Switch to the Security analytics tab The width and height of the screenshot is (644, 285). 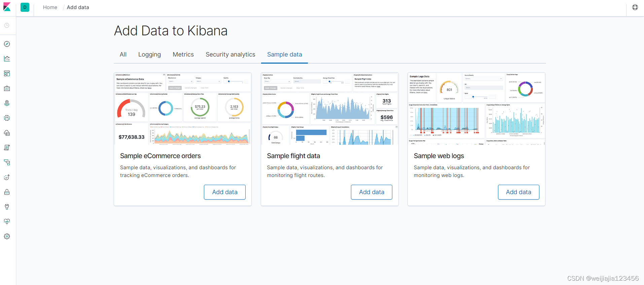click(230, 55)
